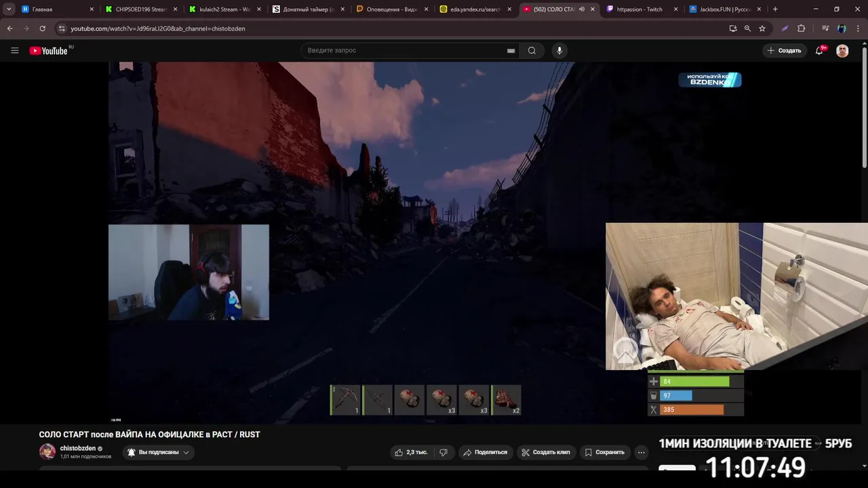Click the pickaxe hotbar slot
Viewport: 868px width, 488px height.
(345, 400)
